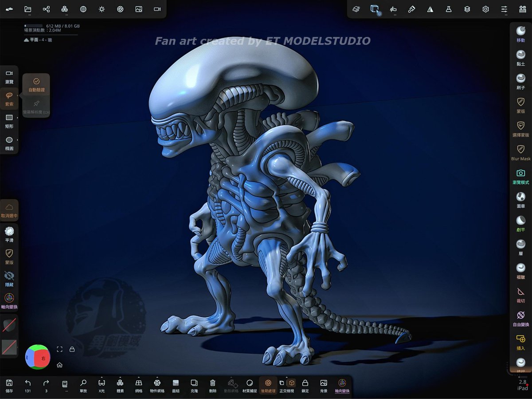Toggle 背景 background in bottom bar
This screenshot has height=399, width=532.
[x=324, y=386]
